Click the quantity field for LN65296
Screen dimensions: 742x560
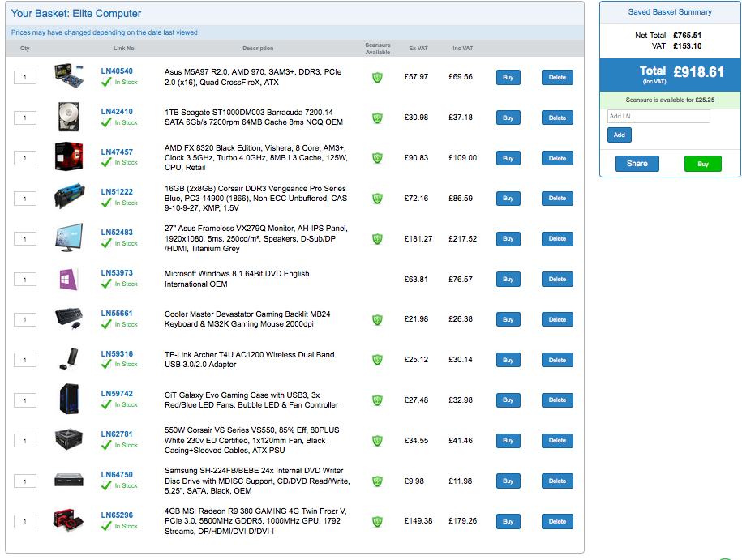coord(25,522)
